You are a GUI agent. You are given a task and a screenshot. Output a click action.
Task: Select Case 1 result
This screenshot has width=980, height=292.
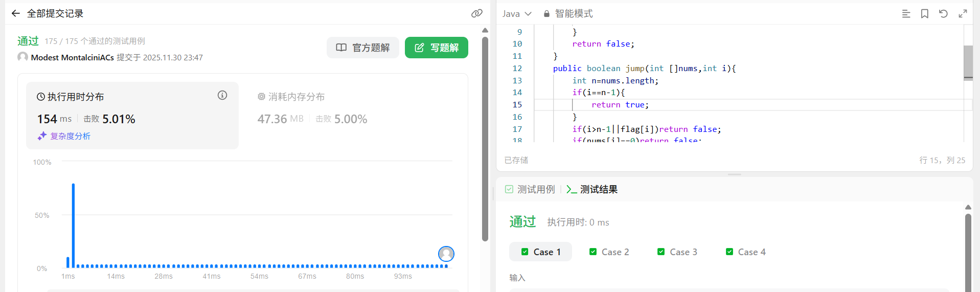pos(540,252)
